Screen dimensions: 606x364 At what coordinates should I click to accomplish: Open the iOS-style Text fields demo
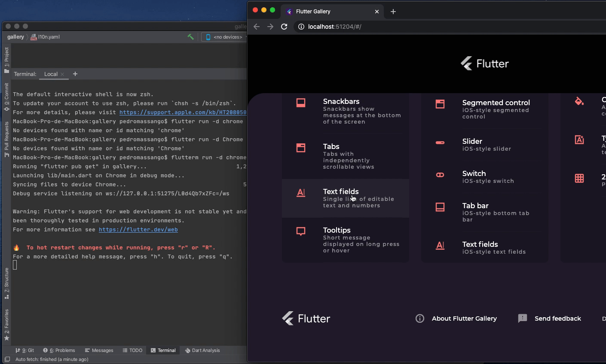(x=485, y=248)
